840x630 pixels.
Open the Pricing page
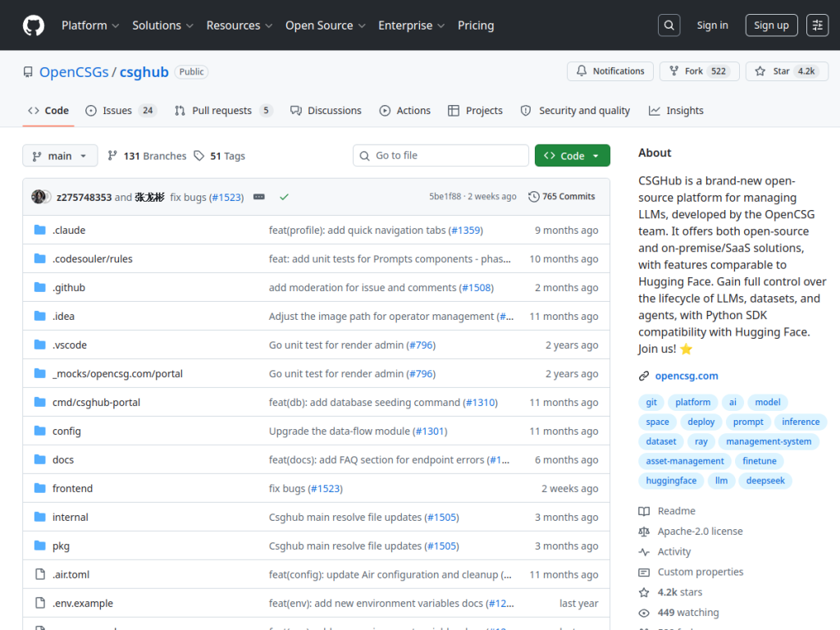476,25
